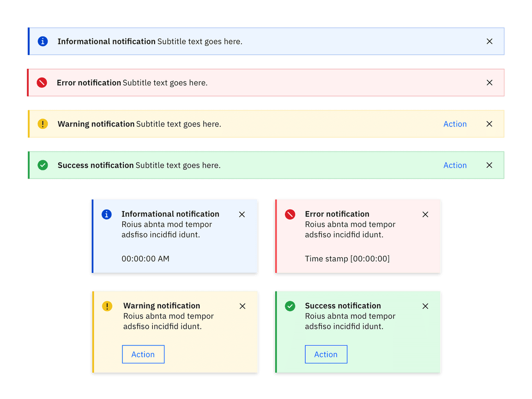Click the info icon in the Informational toast card

point(107,214)
